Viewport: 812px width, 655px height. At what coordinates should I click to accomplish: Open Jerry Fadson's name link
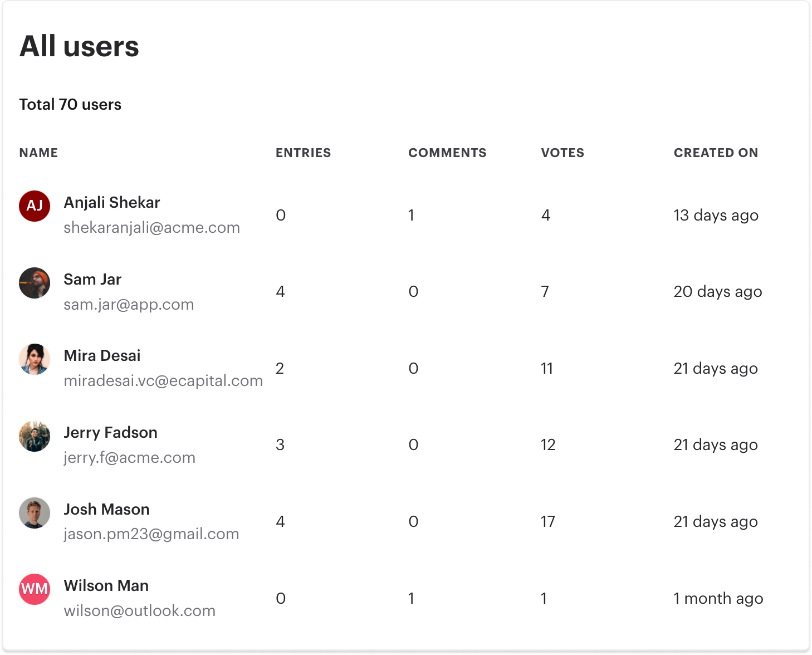(x=110, y=433)
